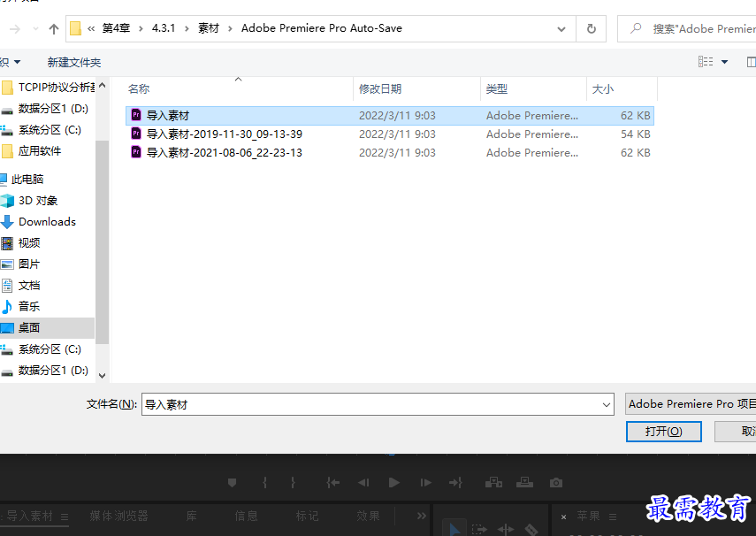Viewport: 756px width, 536px height.
Task: Click Mark In brace icon in Premiere
Action: [x=264, y=482]
